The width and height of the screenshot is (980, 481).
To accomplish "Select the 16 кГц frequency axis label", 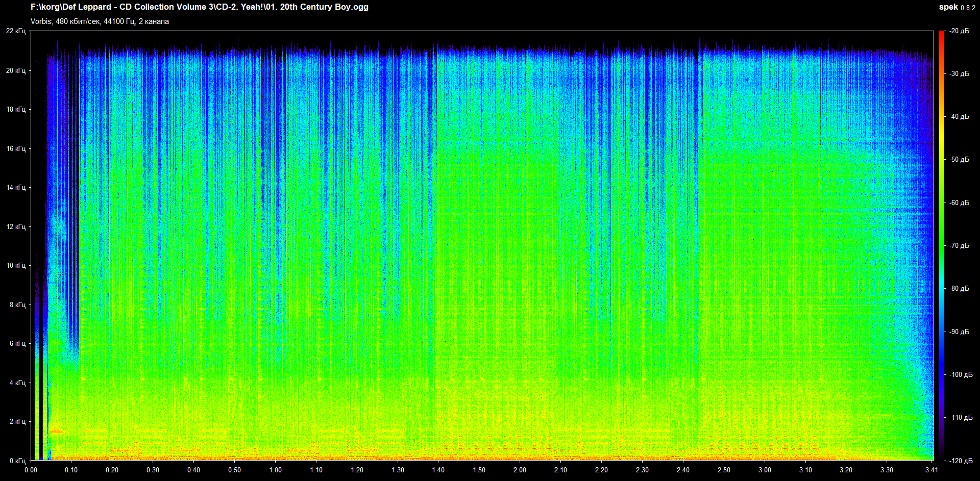I will (x=16, y=148).
